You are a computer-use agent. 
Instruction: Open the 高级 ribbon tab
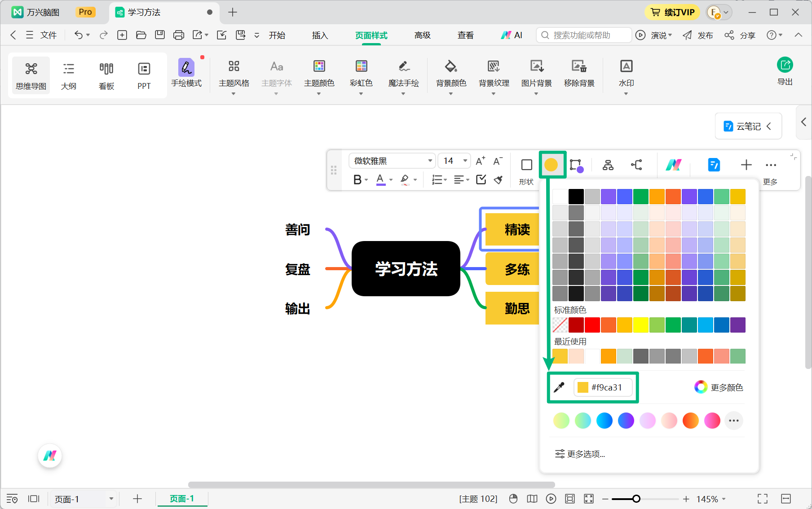pos(422,35)
